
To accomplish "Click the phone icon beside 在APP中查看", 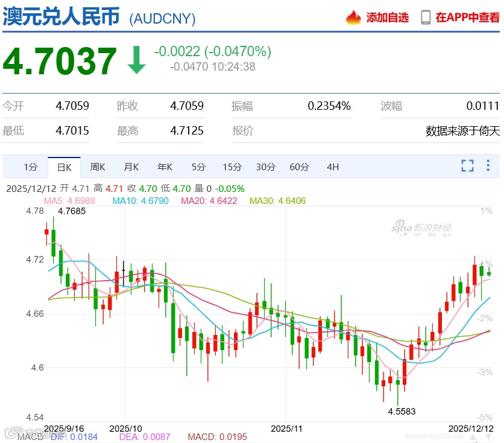I will pos(426,18).
